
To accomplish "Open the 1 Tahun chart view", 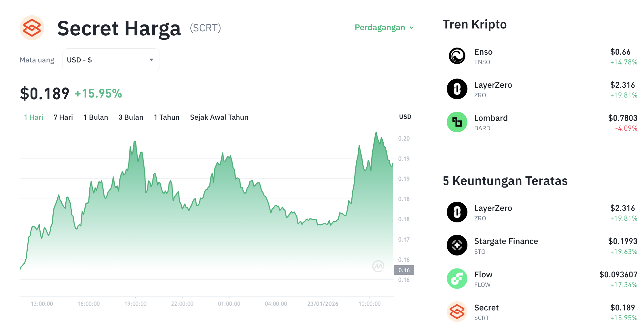I will pyautogui.click(x=166, y=117).
